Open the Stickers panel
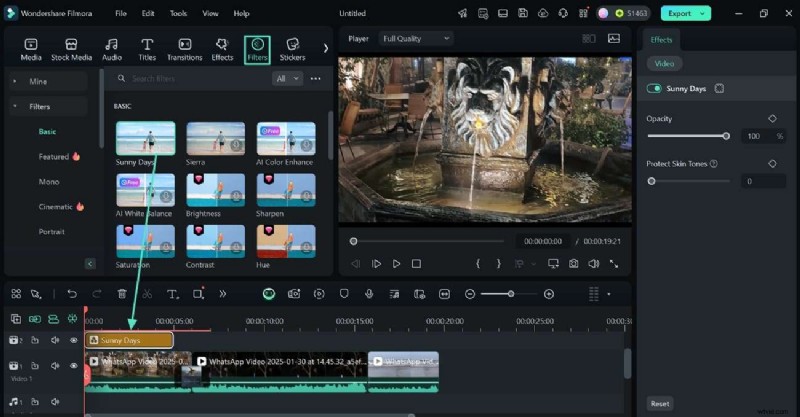This screenshot has height=417, width=800. (x=292, y=50)
